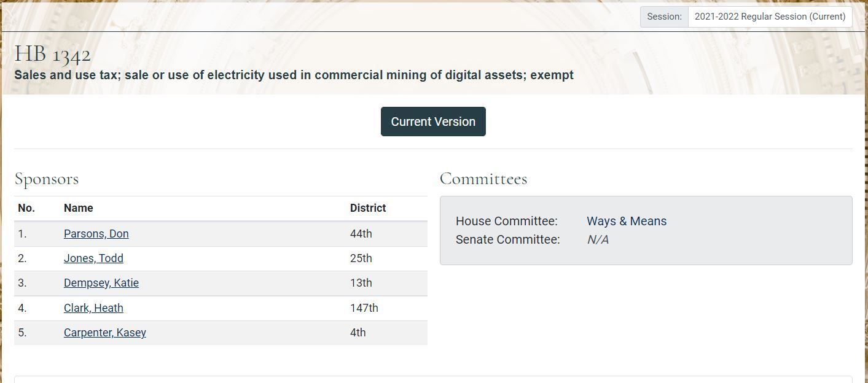Click the 44th district cell
Viewport: 868px width, 383px height.
361,234
